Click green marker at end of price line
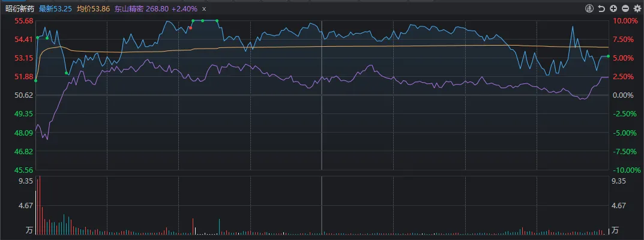 (x=608, y=56)
